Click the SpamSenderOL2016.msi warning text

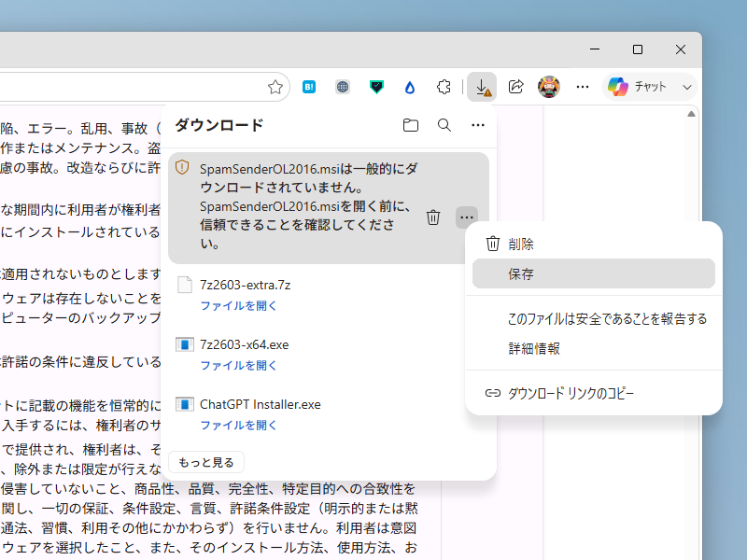pos(308,205)
